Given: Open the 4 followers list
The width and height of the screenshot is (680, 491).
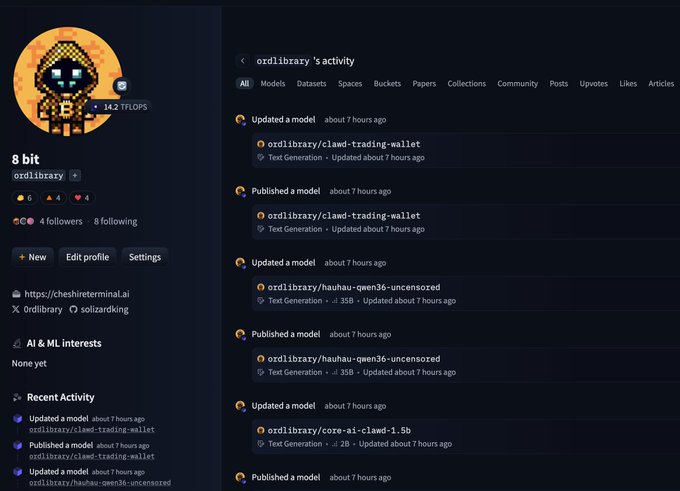Looking at the screenshot, I should click(61, 221).
